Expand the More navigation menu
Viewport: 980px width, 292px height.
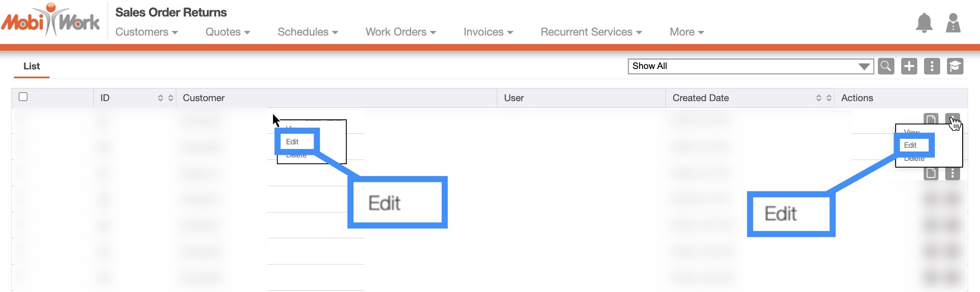(686, 32)
